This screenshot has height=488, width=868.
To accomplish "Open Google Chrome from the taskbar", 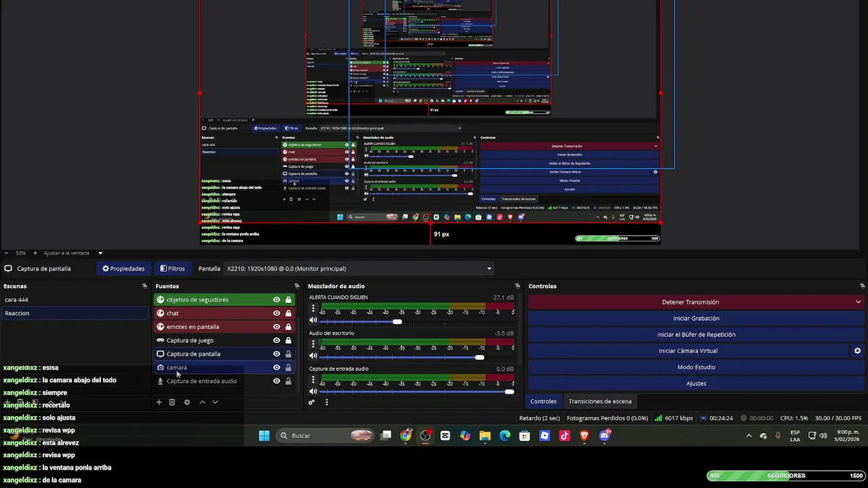I will (x=406, y=436).
